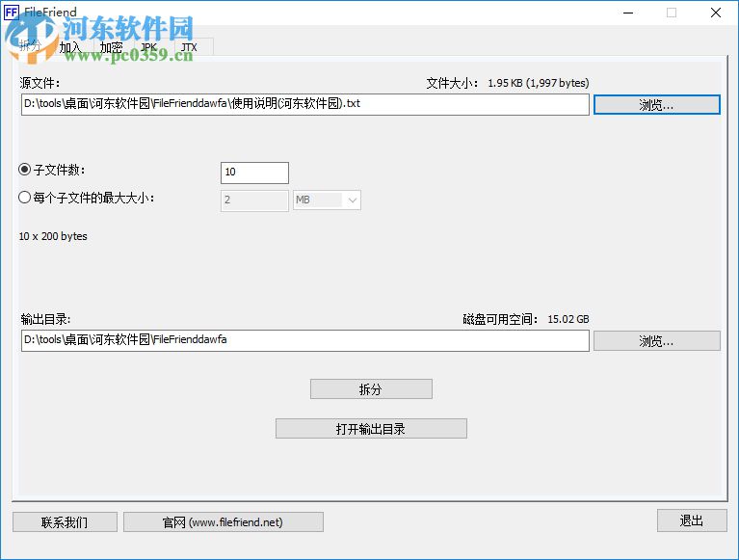The height and width of the screenshot is (560, 739).
Task: Click the source file path input field
Action: tap(304, 104)
